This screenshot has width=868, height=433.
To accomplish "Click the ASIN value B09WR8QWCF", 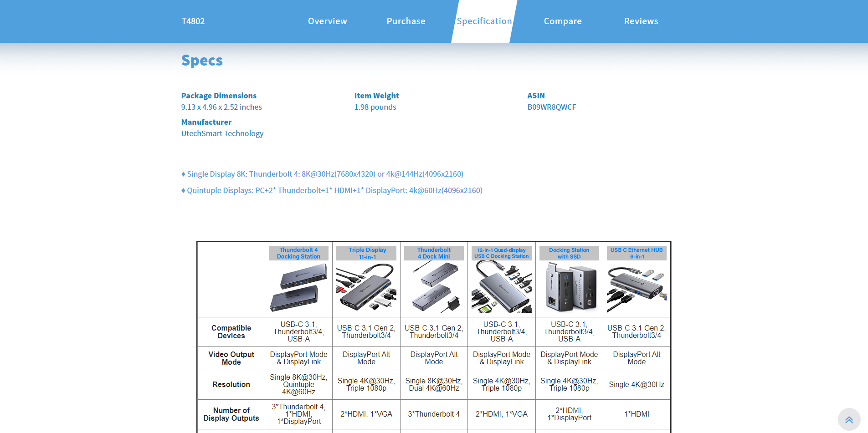I will [552, 107].
